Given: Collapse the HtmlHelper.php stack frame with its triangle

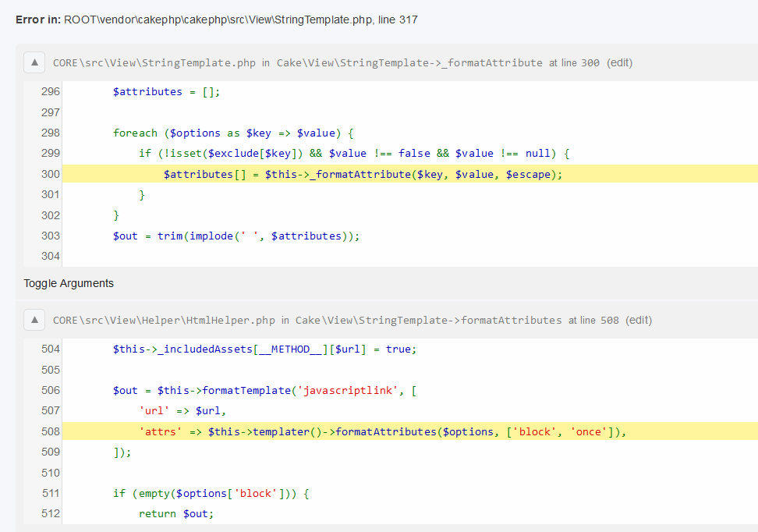Looking at the screenshot, I should [34, 320].
